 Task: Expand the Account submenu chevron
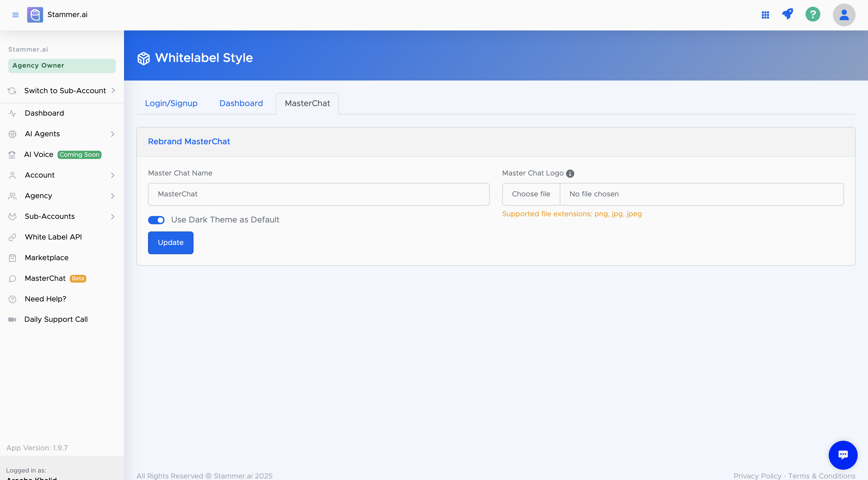[x=113, y=175]
